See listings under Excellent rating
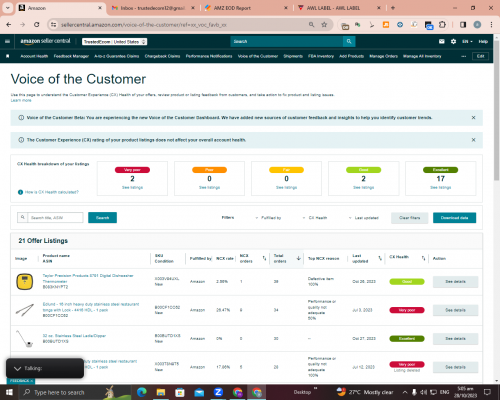500x400 pixels. pyautogui.click(x=440, y=188)
